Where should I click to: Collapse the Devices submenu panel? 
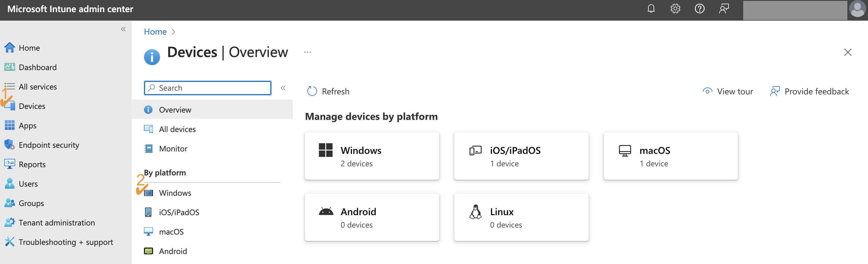(283, 88)
